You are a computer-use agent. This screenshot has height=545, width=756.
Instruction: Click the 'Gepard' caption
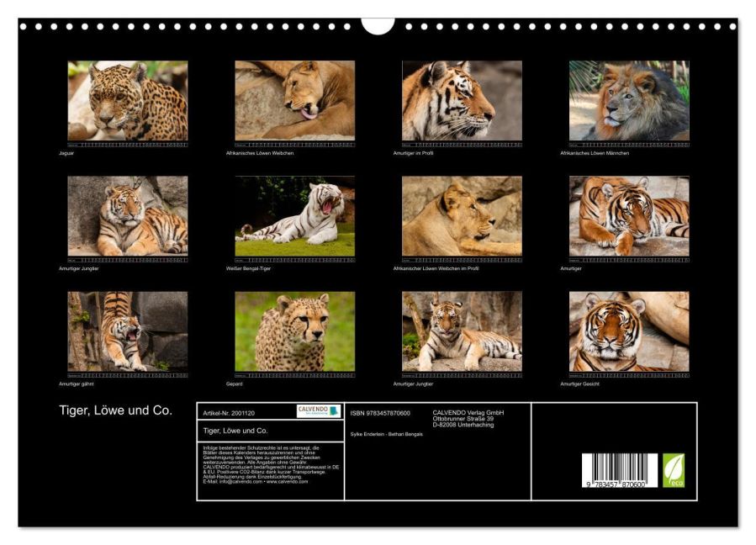pos(235,384)
